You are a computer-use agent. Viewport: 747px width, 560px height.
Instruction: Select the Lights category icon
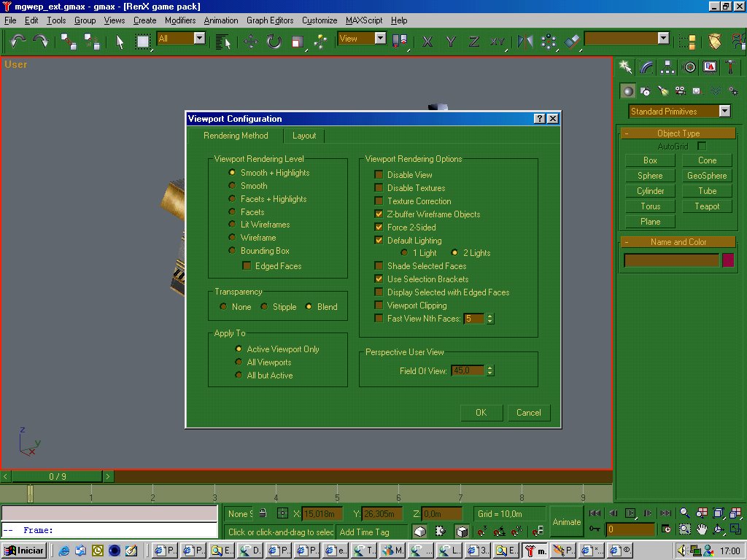tap(662, 91)
